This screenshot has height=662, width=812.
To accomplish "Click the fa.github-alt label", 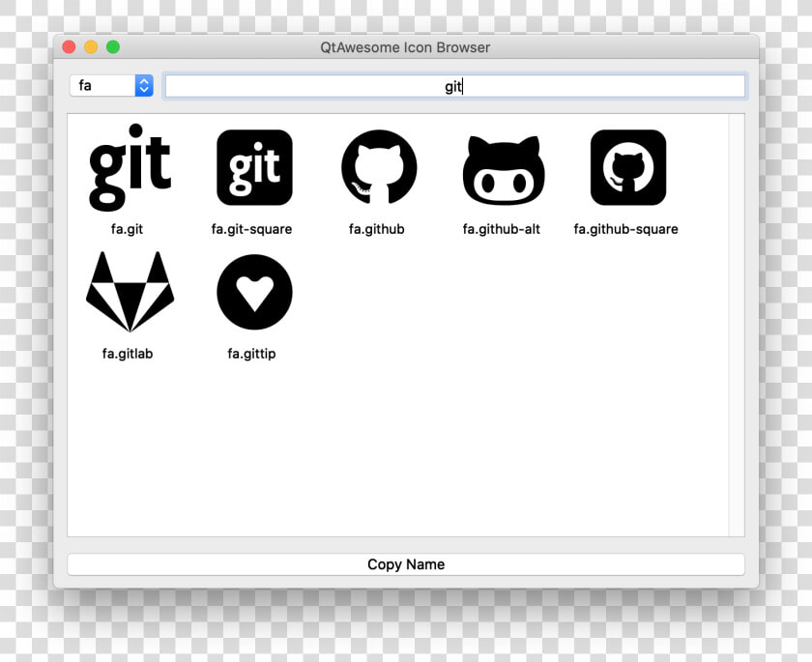I will (502, 229).
